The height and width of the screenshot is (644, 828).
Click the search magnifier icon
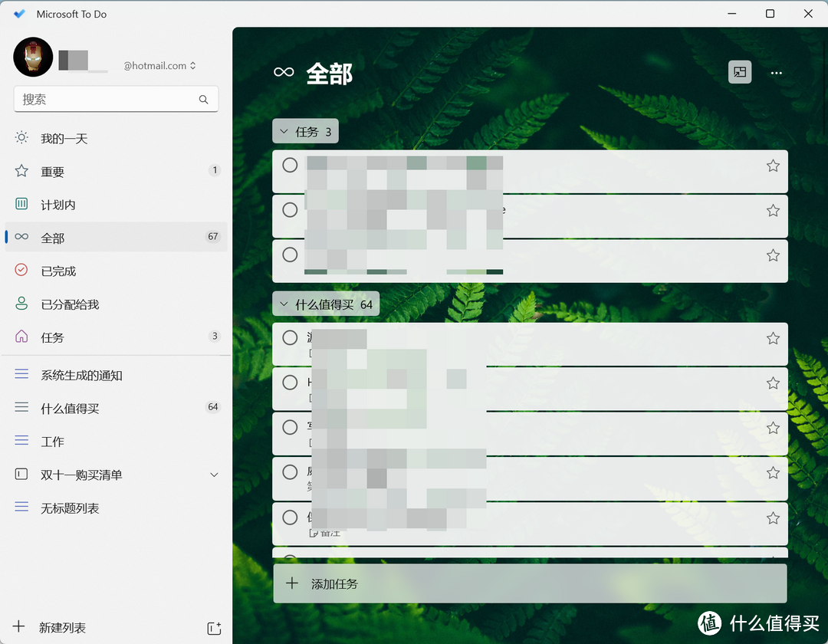203,99
